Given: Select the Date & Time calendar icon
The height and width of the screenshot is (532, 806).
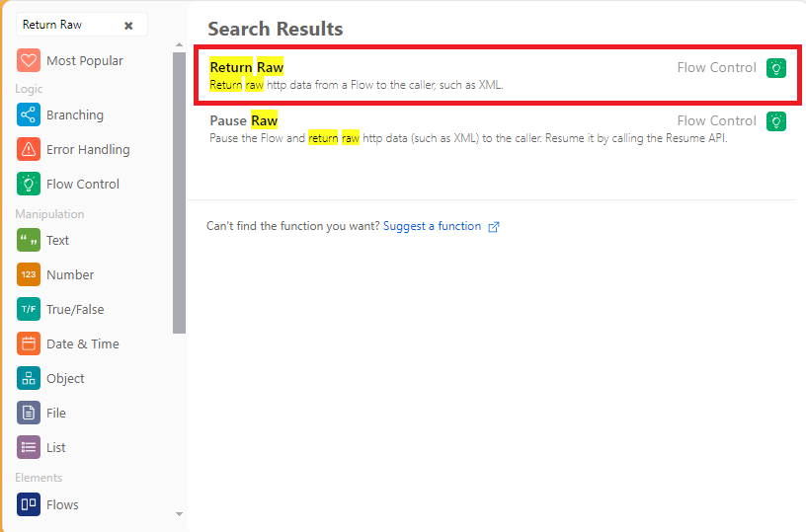Looking at the screenshot, I should pos(29,343).
